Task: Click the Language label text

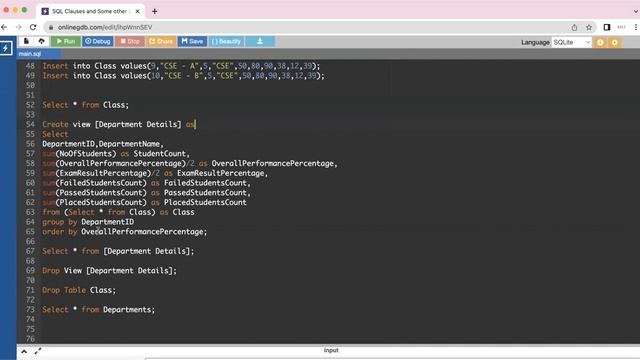Action: pyautogui.click(x=535, y=42)
